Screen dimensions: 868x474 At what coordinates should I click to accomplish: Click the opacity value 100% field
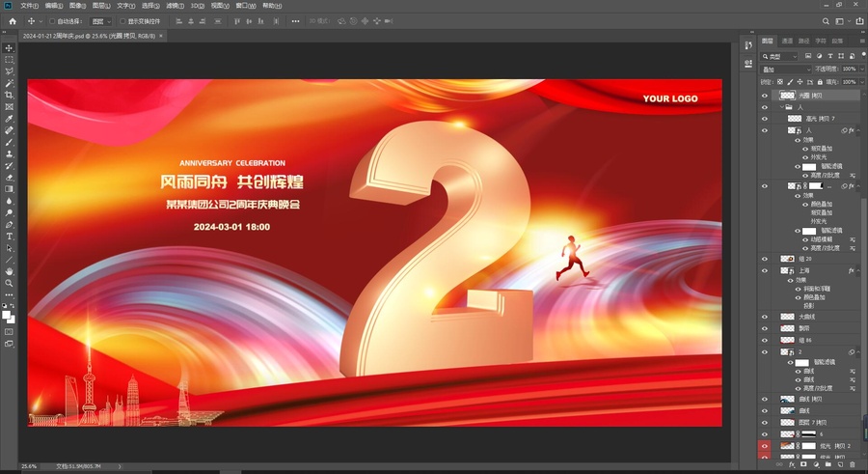[849, 70]
